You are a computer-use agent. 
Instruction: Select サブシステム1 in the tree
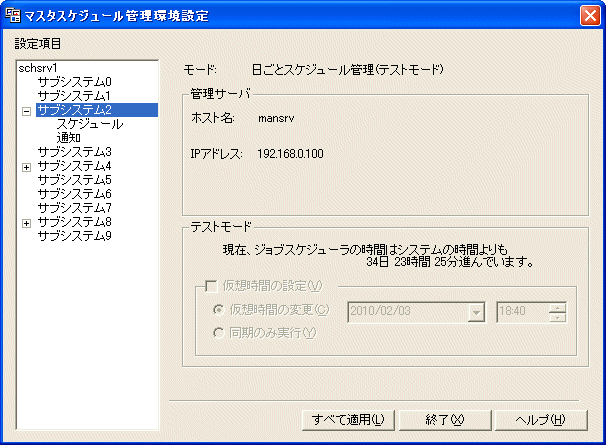coord(74,96)
